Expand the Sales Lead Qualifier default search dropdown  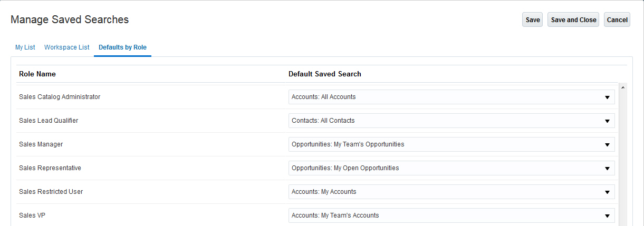tap(451, 121)
